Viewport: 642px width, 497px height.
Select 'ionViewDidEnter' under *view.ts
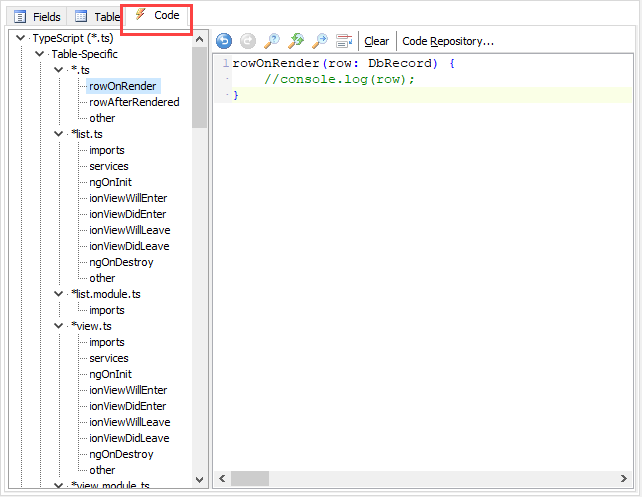[x=128, y=406]
